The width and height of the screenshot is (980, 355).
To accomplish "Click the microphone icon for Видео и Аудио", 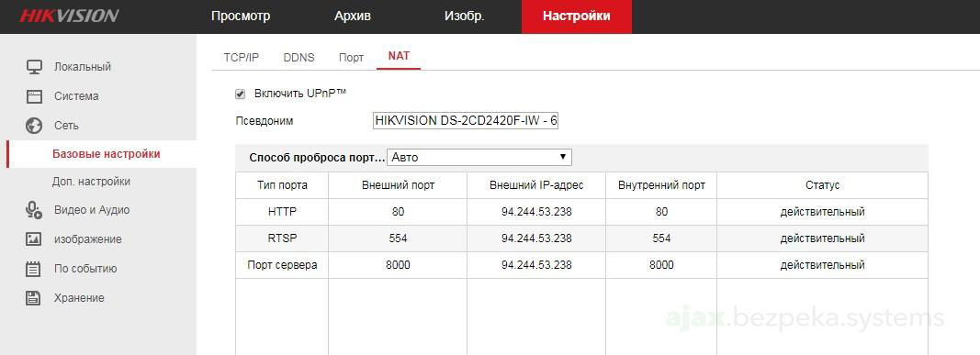I will click(34, 210).
